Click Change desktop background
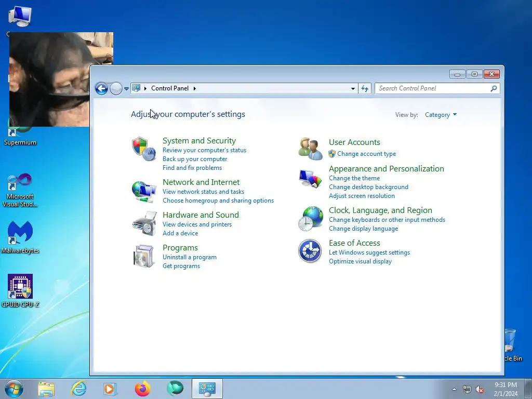The height and width of the screenshot is (399, 532). pos(368,187)
